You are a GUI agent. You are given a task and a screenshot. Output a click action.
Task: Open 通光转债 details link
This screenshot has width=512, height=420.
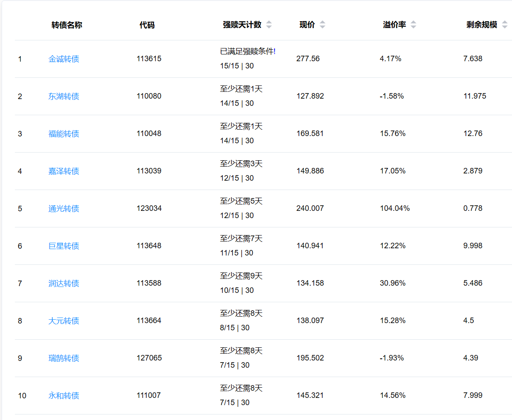coord(64,209)
